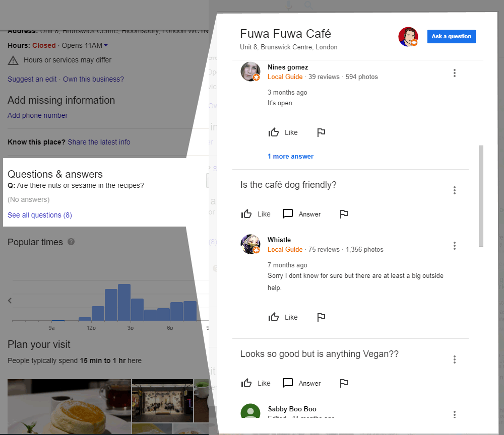Open Suggest an edit
The image size is (504, 435).
[x=32, y=79]
